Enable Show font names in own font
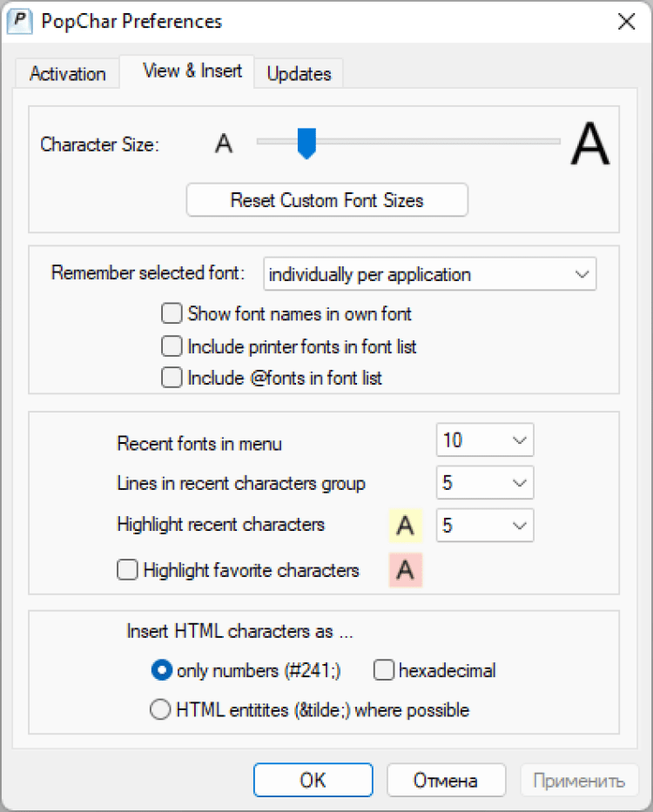The width and height of the screenshot is (653, 812). (172, 313)
